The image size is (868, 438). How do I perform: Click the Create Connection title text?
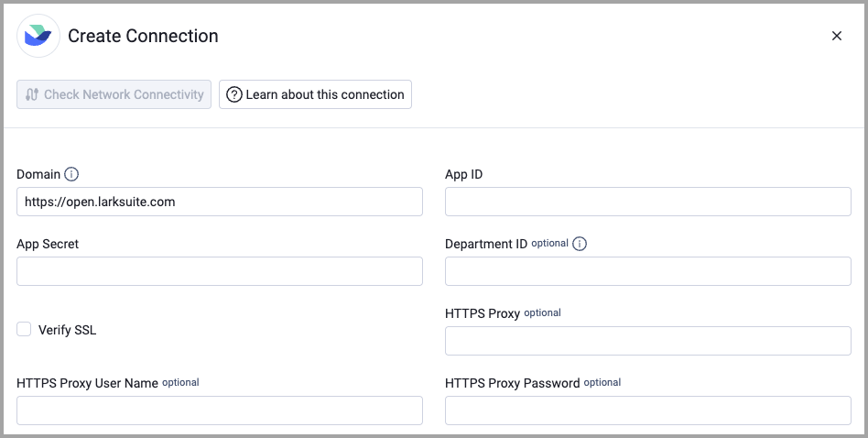click(x=143, y=36)
